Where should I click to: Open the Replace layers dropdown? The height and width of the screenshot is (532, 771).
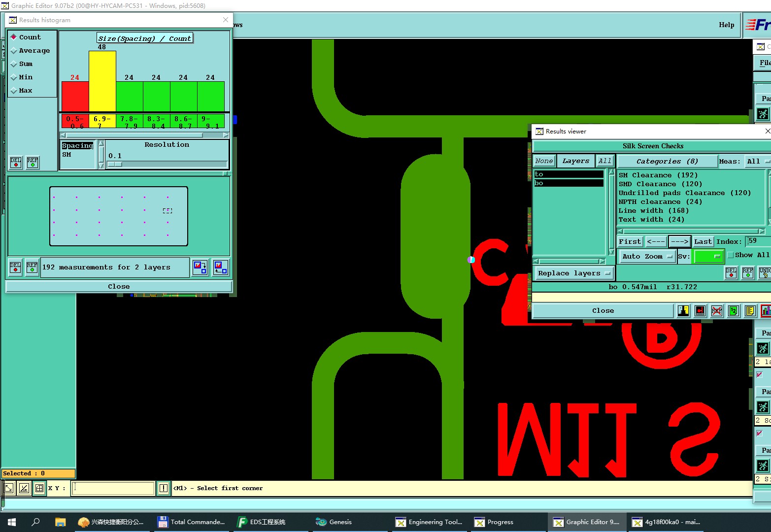[x=573, y=273]
